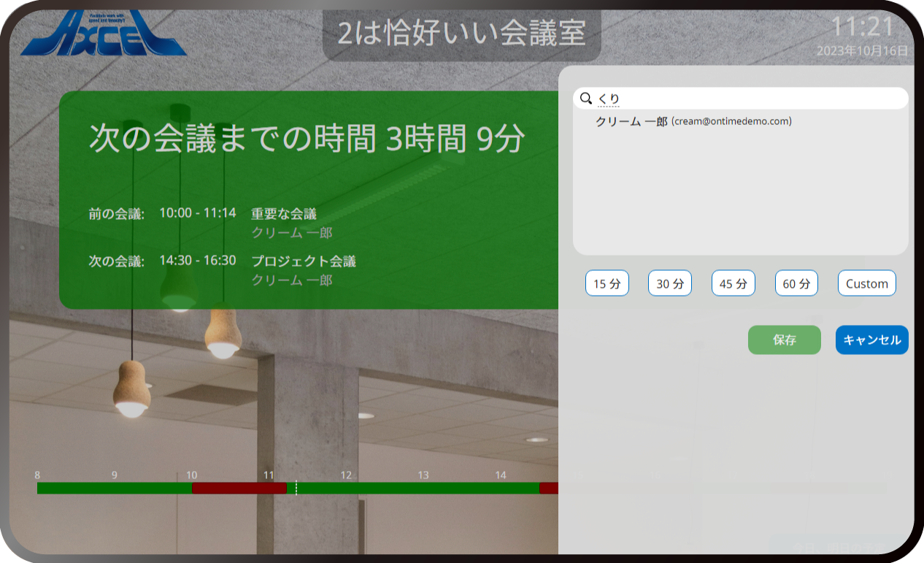Viewport: 924px width, 563px height.
Task: Focus the organizer search input field
Action: pyautogui.click(x=741, y=99)
